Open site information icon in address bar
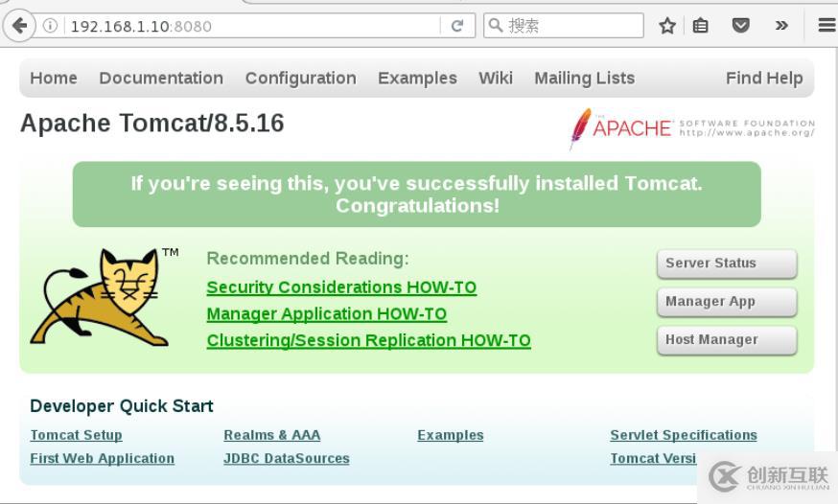Viewport: 838px width, 504px height. pyautogui.click(x=50, y=26)
